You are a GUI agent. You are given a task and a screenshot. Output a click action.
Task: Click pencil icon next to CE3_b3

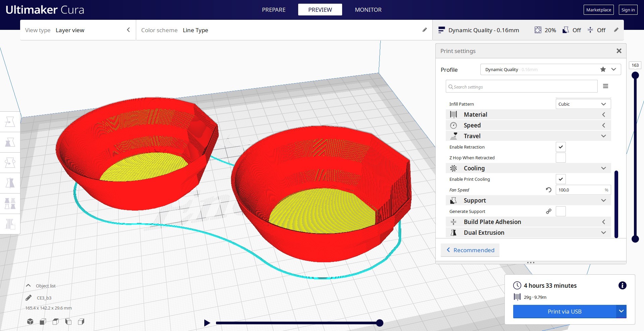(29, 298)
